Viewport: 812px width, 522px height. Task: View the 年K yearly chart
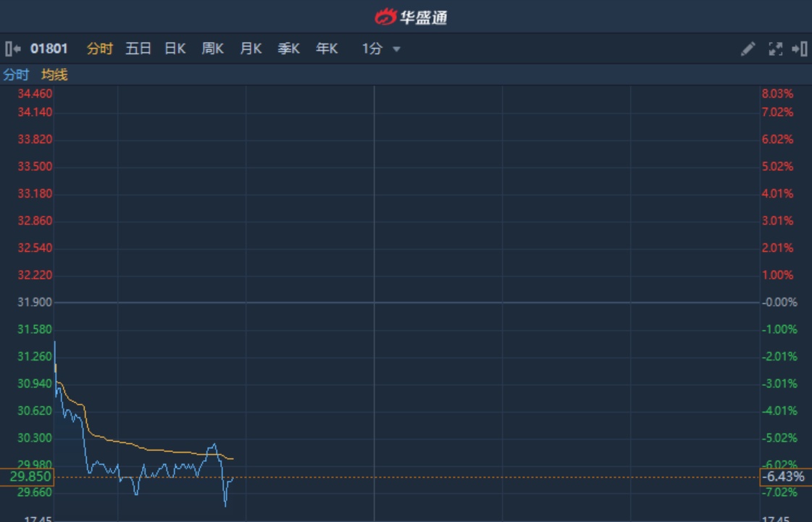327,49
